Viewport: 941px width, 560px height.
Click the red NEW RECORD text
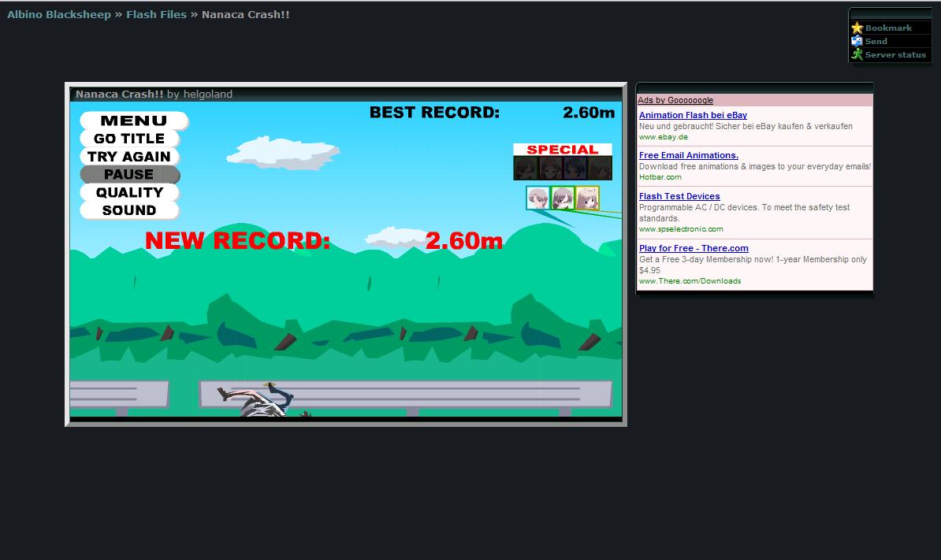pos(238,240)
